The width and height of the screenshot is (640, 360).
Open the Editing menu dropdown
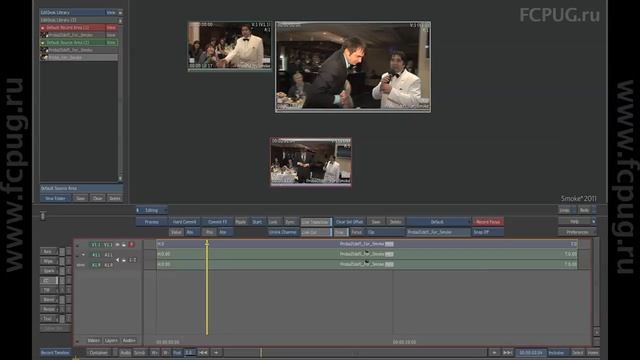pyautogui.click(x=152, y=210)
